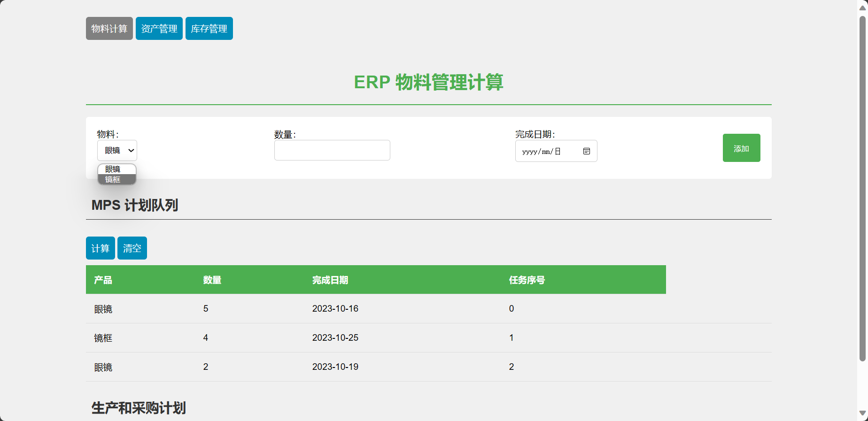Image resolution: width=868 pixels, height=421 pixels.
Task: Click date 2023-10-25 in the table
Action: point(335,337)
